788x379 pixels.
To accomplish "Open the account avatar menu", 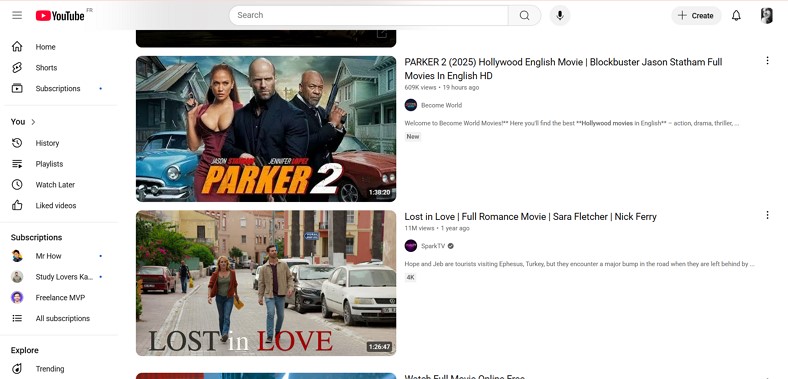I will pyautogui.click(x=766, y=16).
